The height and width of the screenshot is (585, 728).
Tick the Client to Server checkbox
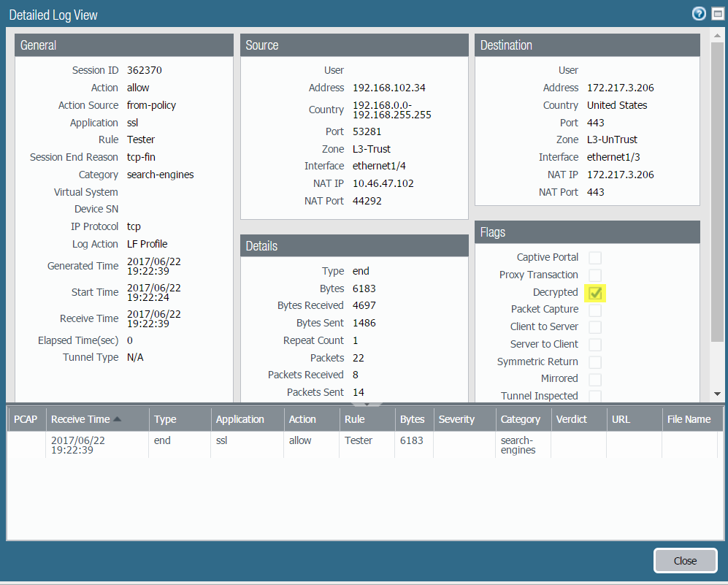coord(595,327)
